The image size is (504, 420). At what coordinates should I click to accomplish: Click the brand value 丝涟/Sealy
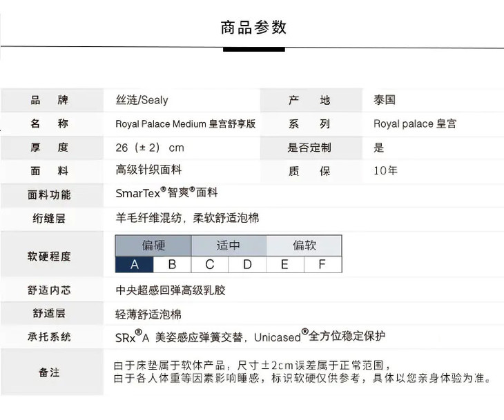click(x=142, y=100)
